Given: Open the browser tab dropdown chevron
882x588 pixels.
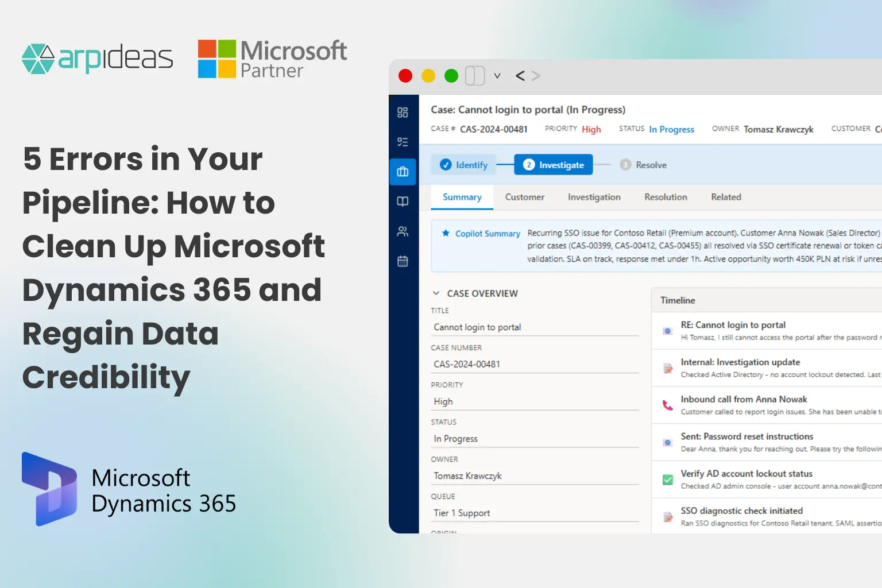Looking at the screenshot, I should click(497, 75).
